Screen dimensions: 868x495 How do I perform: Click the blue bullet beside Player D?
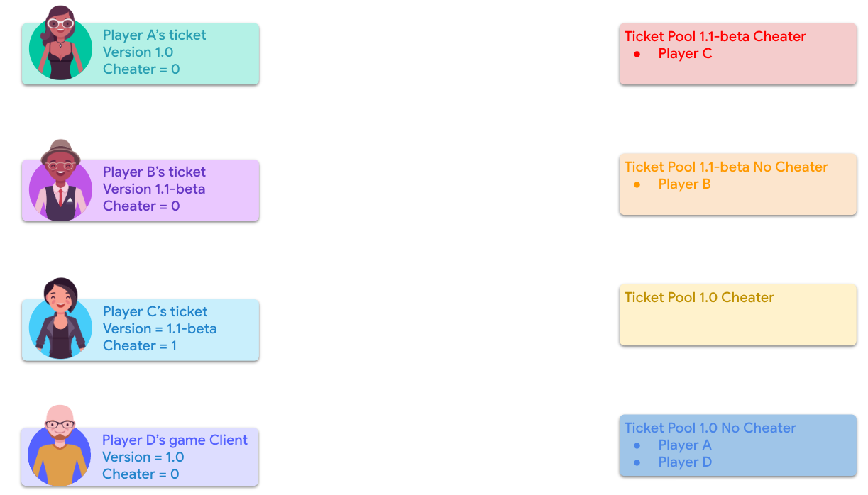[x=637, y=462]
